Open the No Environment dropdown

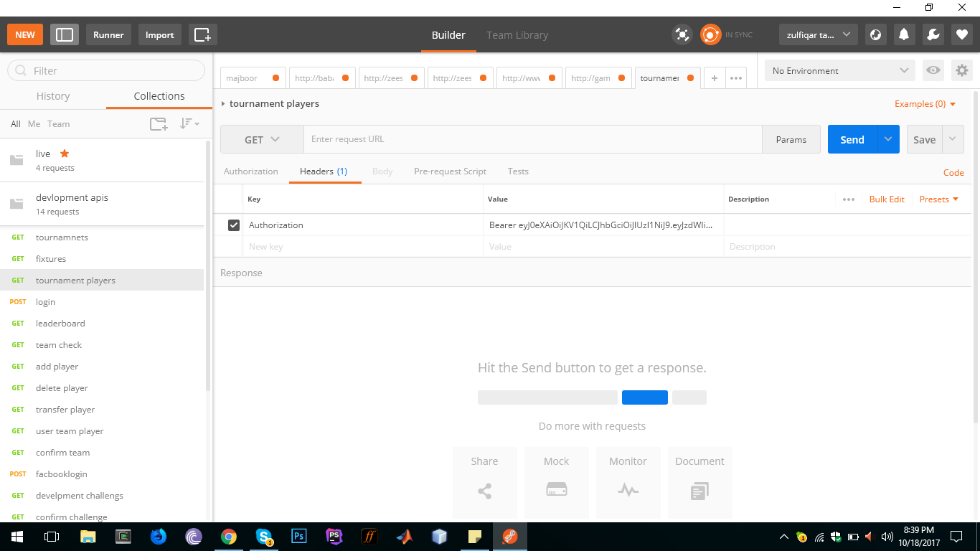point(841,70)
